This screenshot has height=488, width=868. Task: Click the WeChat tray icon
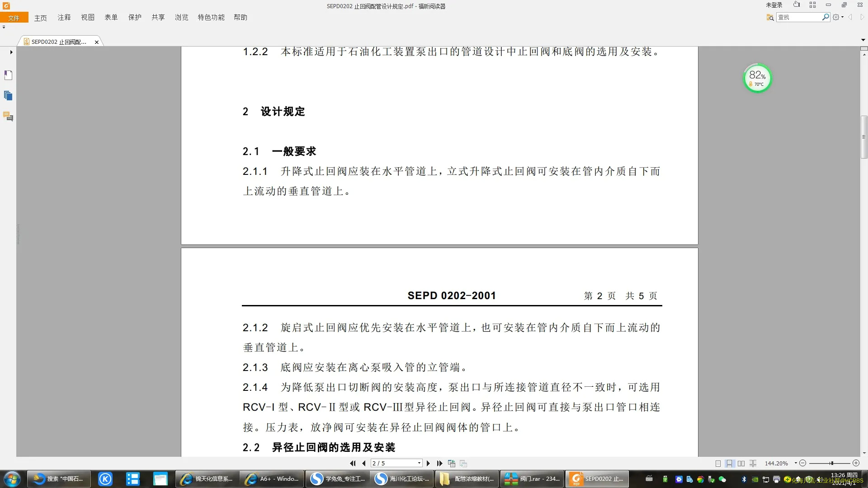click(722, 479)
